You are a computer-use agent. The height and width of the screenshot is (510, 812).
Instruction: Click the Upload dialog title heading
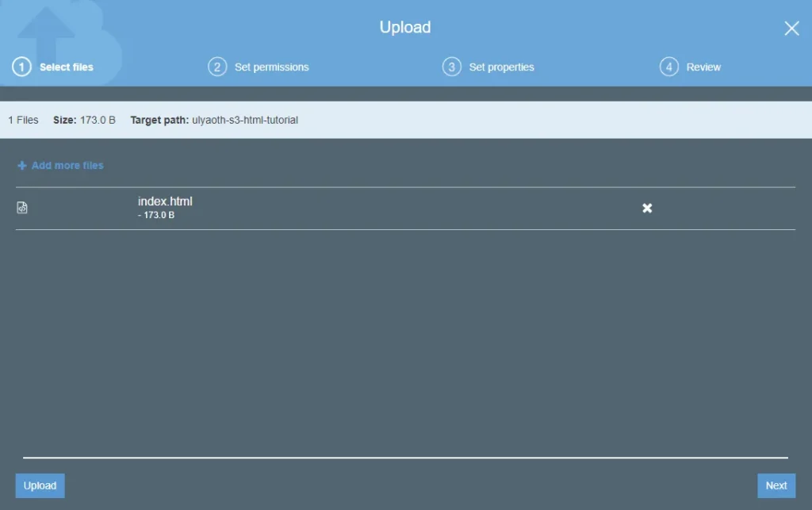point(405,28)
